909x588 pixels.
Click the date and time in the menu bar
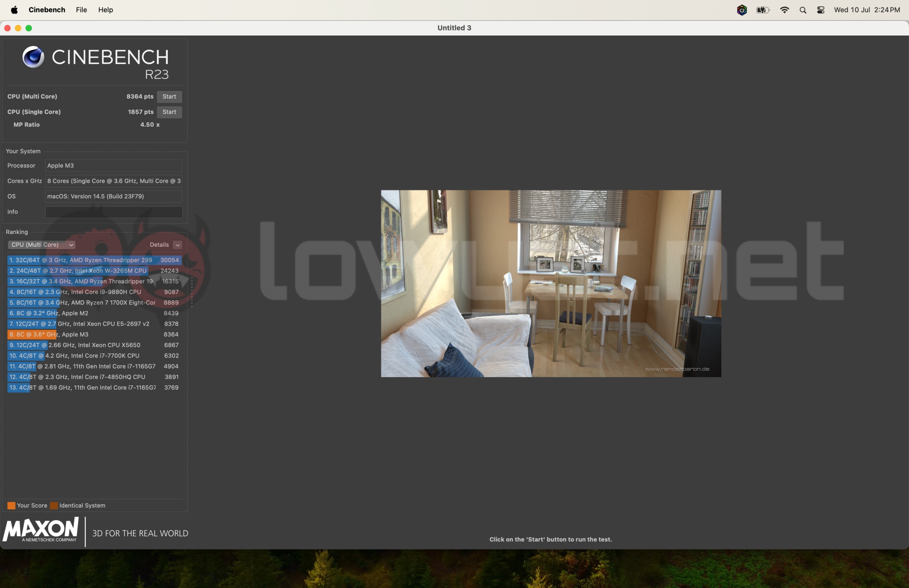[867, 10]
